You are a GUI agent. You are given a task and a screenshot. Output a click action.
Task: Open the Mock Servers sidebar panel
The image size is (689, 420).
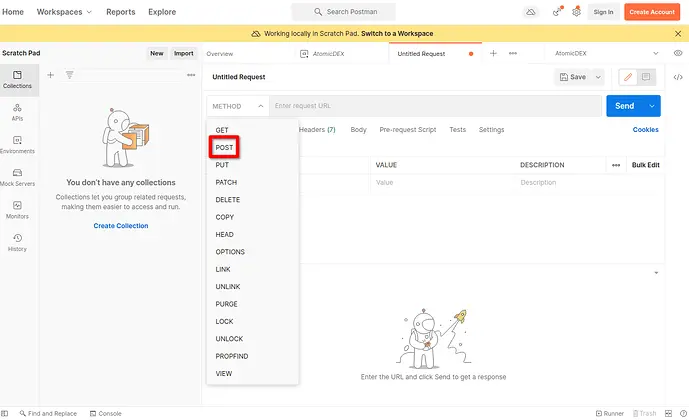[17, 177]
